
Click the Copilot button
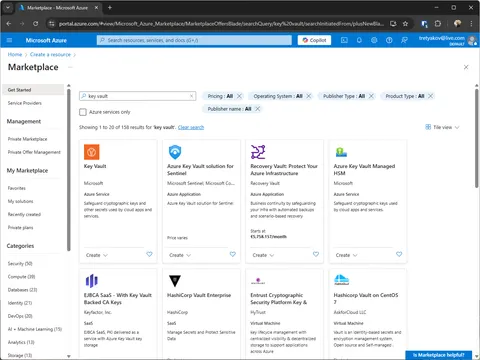point(314,40)
